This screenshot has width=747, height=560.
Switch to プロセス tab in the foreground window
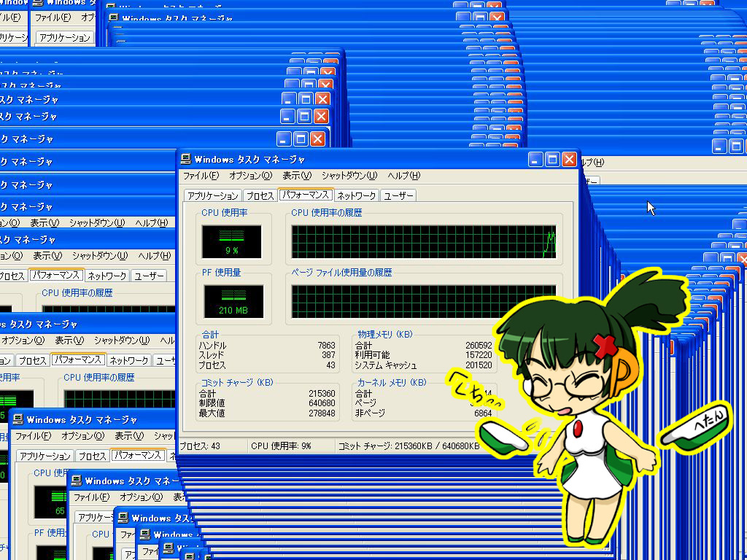260,196
